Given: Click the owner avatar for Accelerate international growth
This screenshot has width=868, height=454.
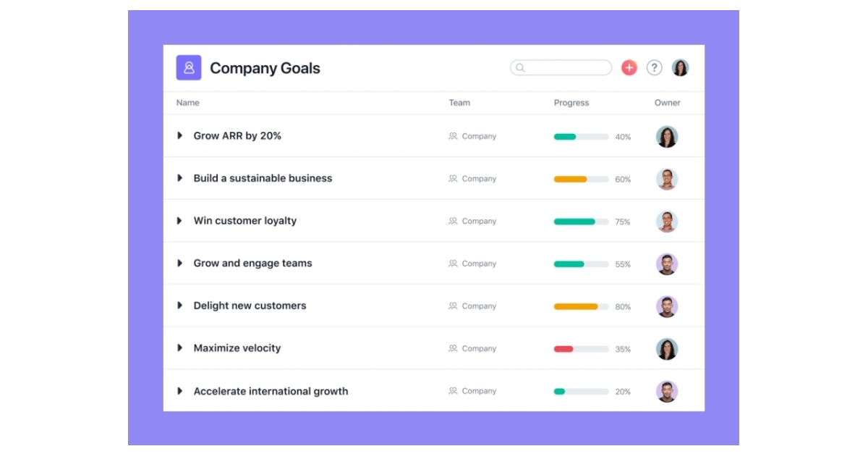Looking at the screenshot, I should click(x=666, y=390).
